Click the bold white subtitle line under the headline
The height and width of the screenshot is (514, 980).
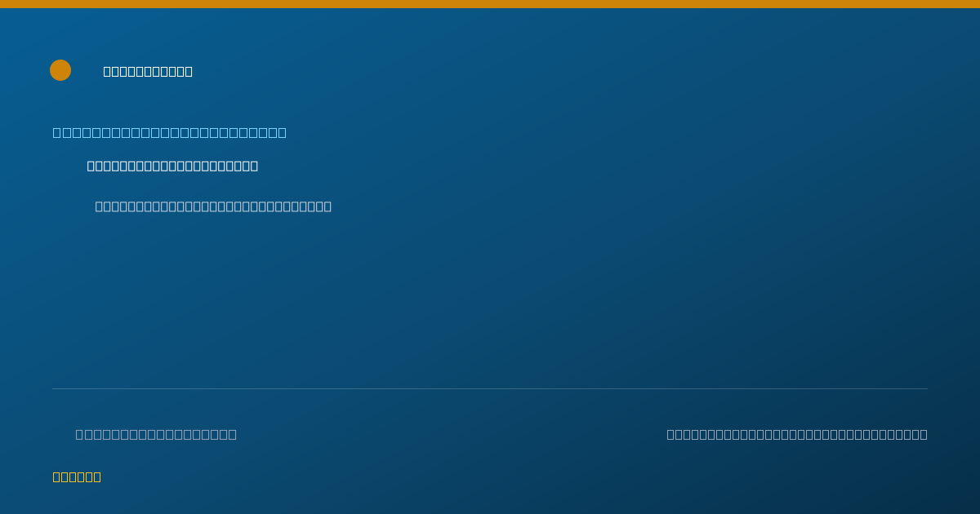click(172, 166)
